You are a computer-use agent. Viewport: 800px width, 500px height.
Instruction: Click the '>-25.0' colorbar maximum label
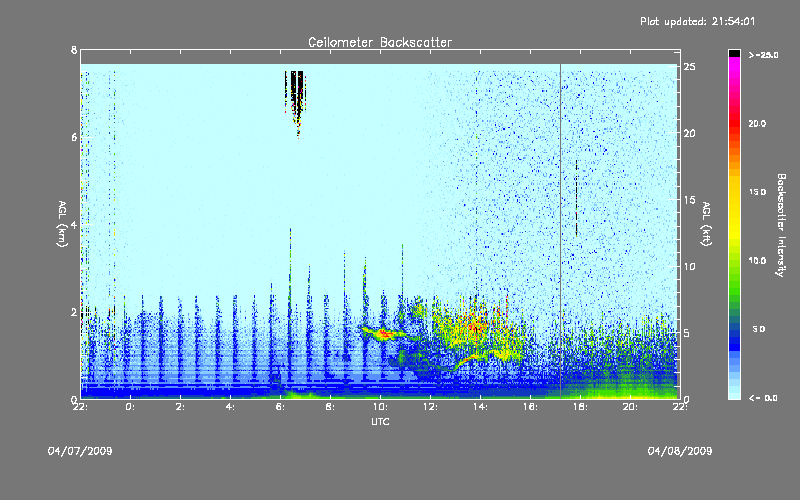764,55
